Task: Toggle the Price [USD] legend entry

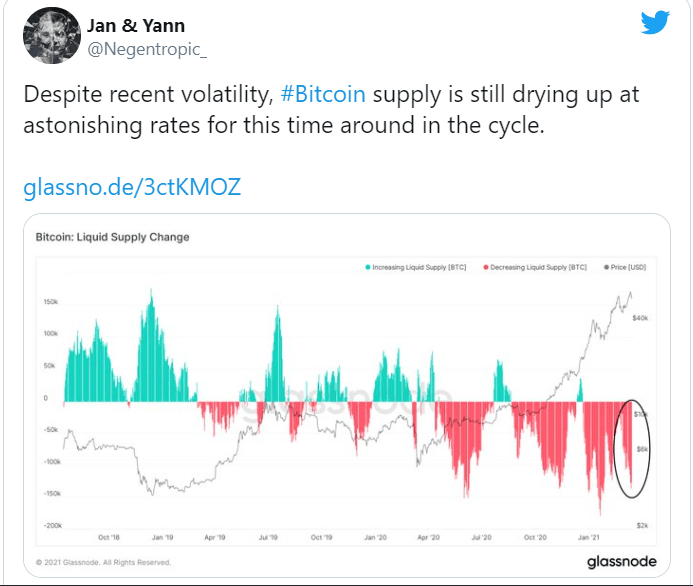Action: click(629, 267)
